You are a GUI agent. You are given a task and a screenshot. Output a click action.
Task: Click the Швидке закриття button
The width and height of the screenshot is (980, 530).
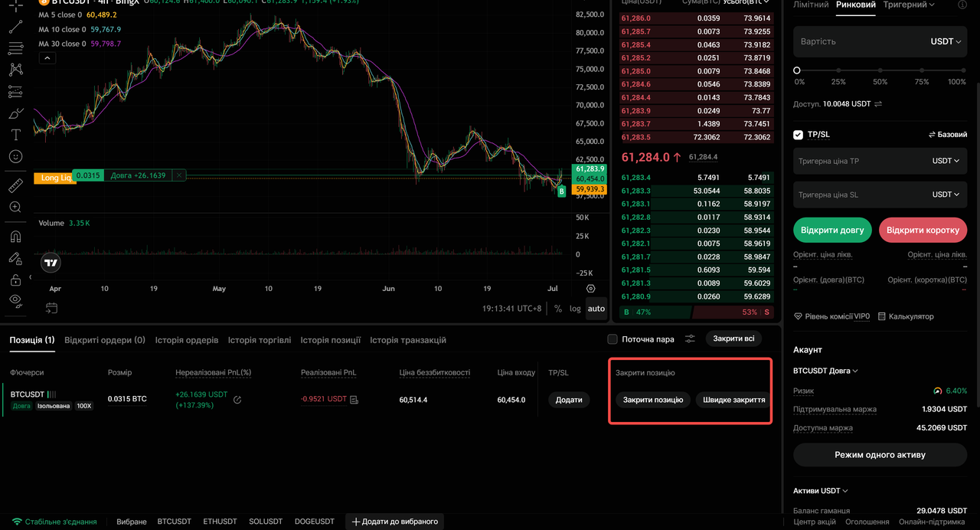[x=733, y=400]
